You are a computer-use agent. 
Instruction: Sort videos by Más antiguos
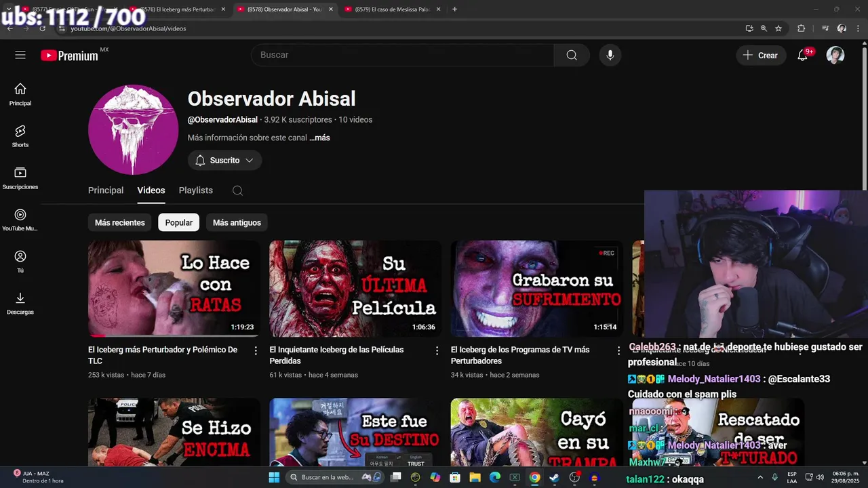pyautogui.click(x=237, y=222)
